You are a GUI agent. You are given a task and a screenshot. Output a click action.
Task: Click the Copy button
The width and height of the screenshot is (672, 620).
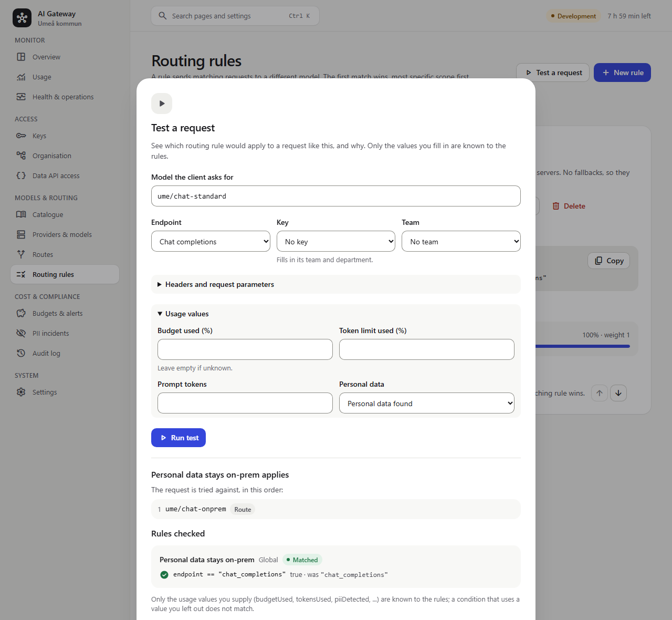point(609,261)
